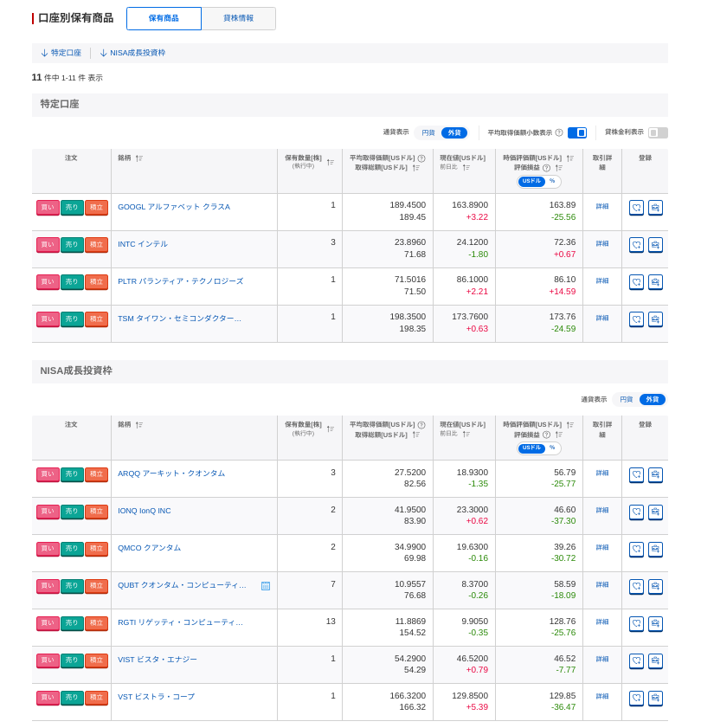Open help icon next to 平均取得価額小数表示

[559, 132]
